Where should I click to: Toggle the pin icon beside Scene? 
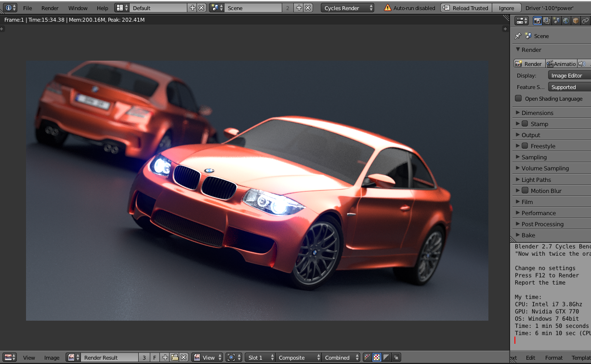[x=518, y=36]
